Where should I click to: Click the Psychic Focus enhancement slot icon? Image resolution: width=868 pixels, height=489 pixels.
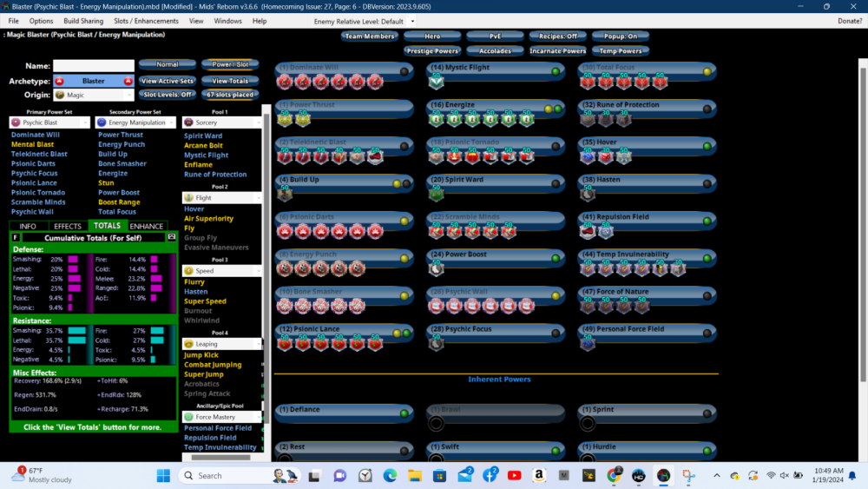[x=436, y=345]
